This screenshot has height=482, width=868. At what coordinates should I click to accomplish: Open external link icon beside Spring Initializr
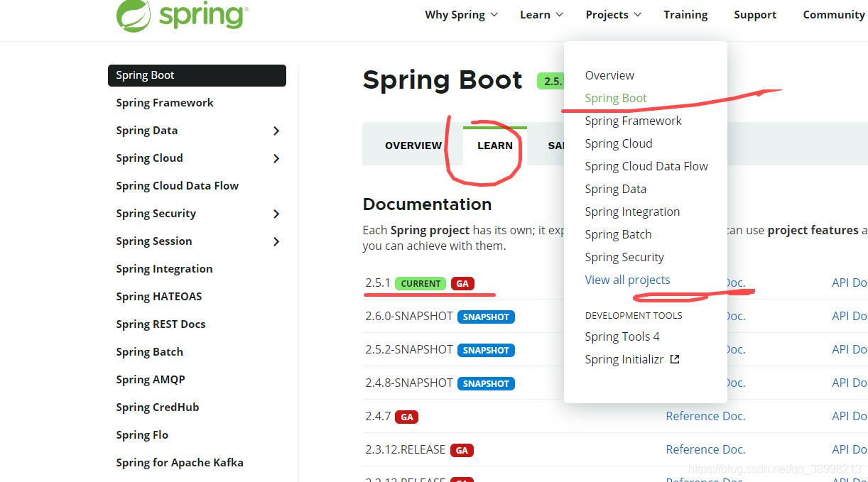675,359
